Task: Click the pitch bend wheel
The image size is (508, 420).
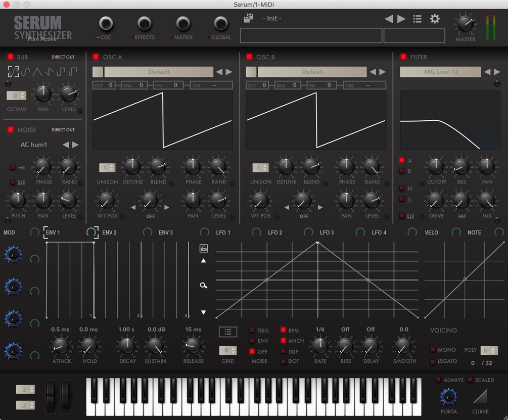Action: point(50,397)
